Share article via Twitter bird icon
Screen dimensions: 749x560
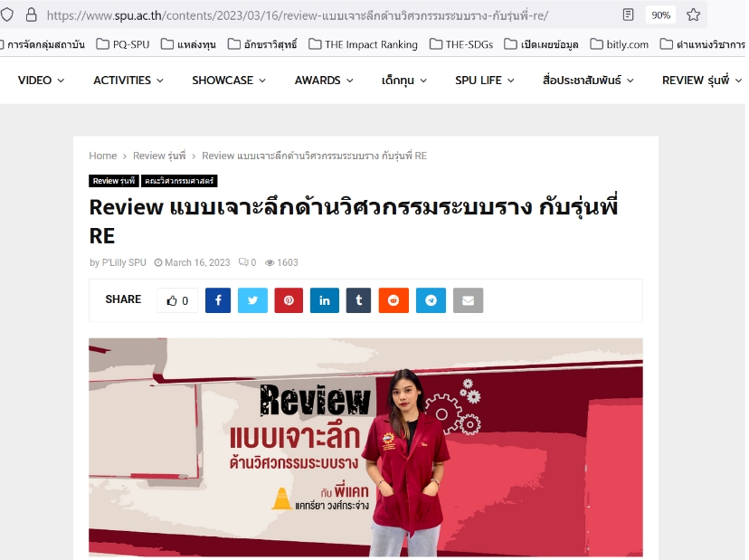[x=252, y=300]
